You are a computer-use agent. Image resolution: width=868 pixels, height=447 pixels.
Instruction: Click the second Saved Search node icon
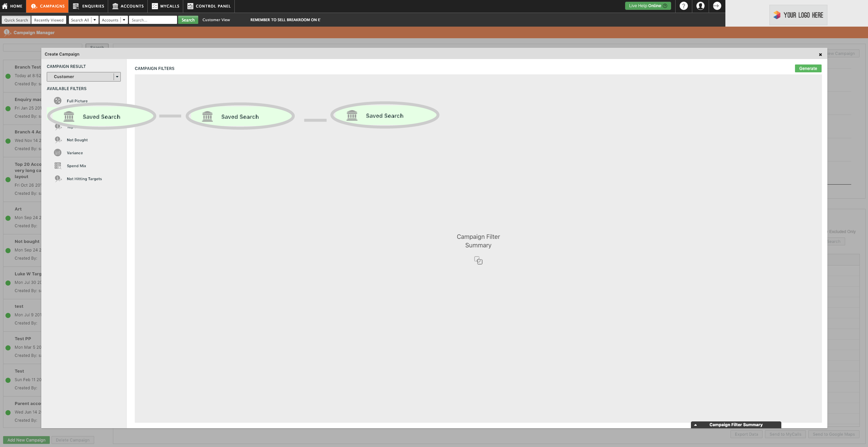pyautogui.click(x=207, y=116)
